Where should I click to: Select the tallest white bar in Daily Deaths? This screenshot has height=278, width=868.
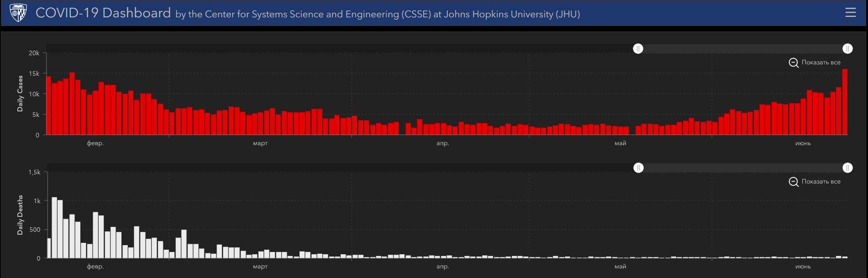click(x=54, y=228)
